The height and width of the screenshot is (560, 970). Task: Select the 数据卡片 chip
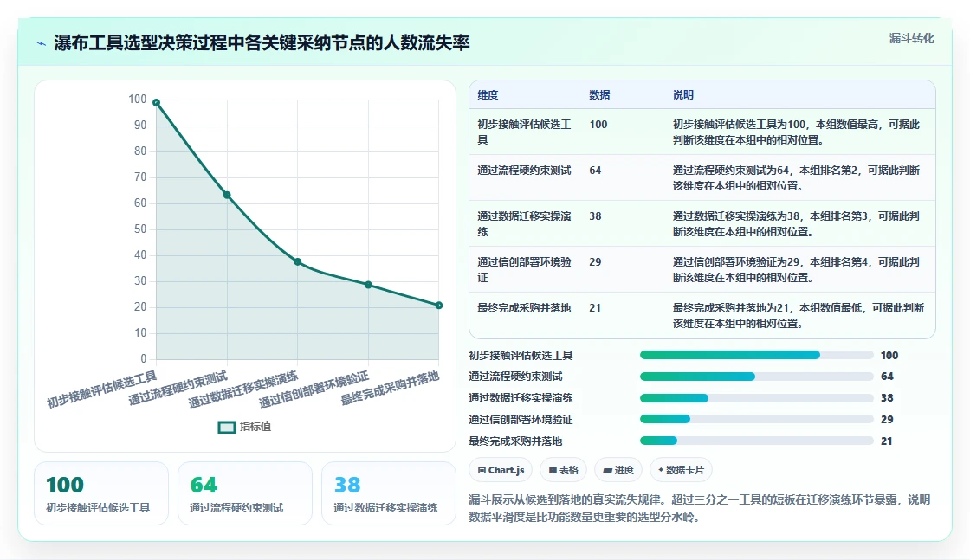click(681, 470)
